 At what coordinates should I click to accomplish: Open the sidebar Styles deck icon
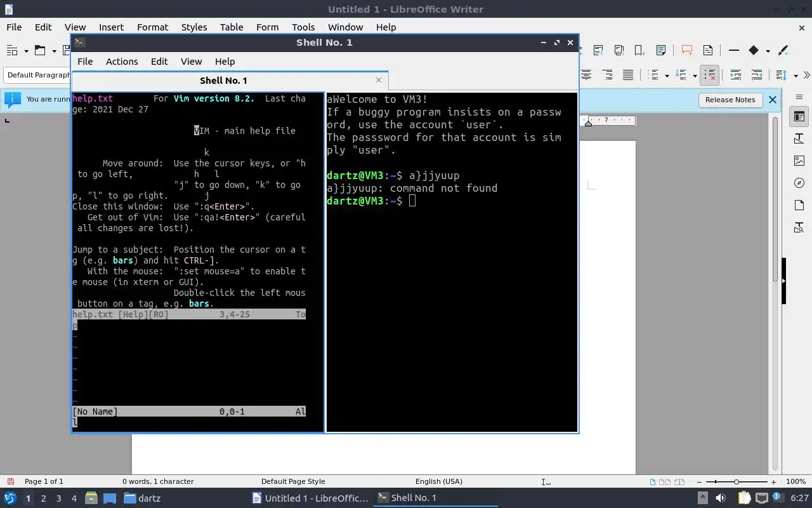799,138
